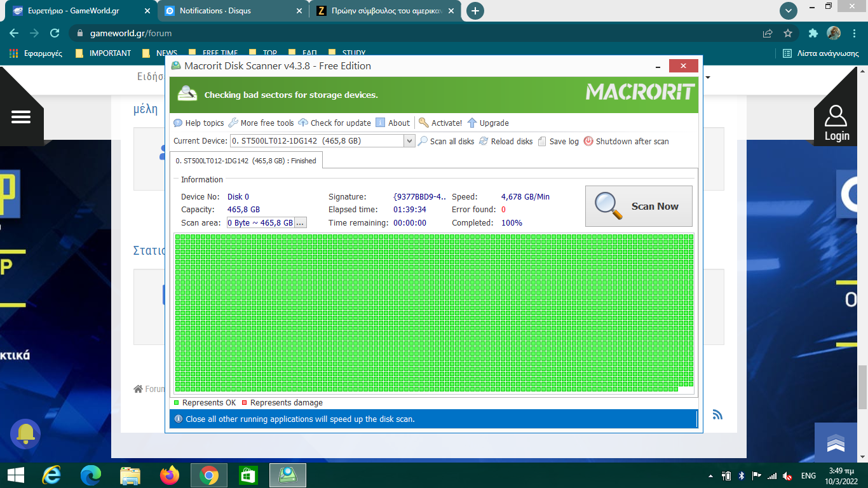The height and width of the screenshot is (488, 868).
Task: Click the scan area ellipsis button
Action: (301, 223)
